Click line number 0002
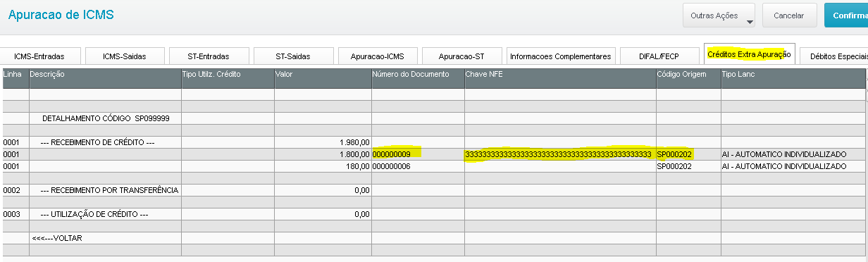Viewport: 868px width, 262px height. (11, 190)
